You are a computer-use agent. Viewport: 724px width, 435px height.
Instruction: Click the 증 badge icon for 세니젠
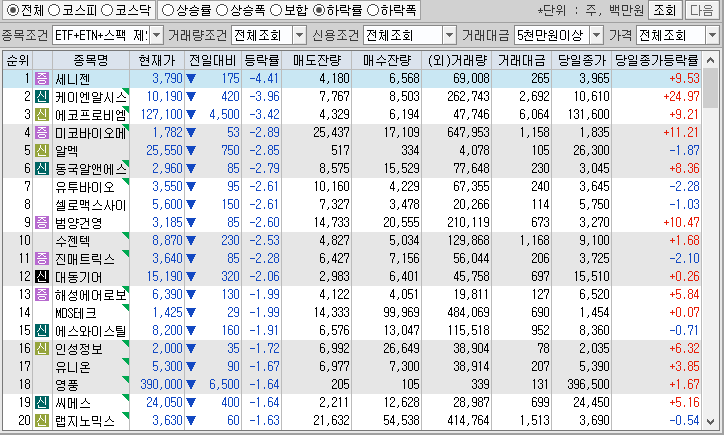(x=42, y=79)
